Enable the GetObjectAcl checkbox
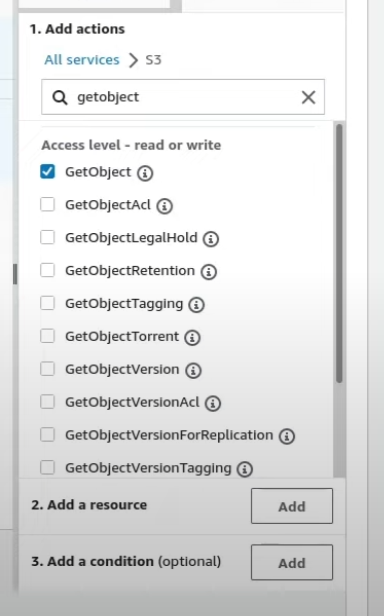The image size is (384, 616). click(48, 204)
